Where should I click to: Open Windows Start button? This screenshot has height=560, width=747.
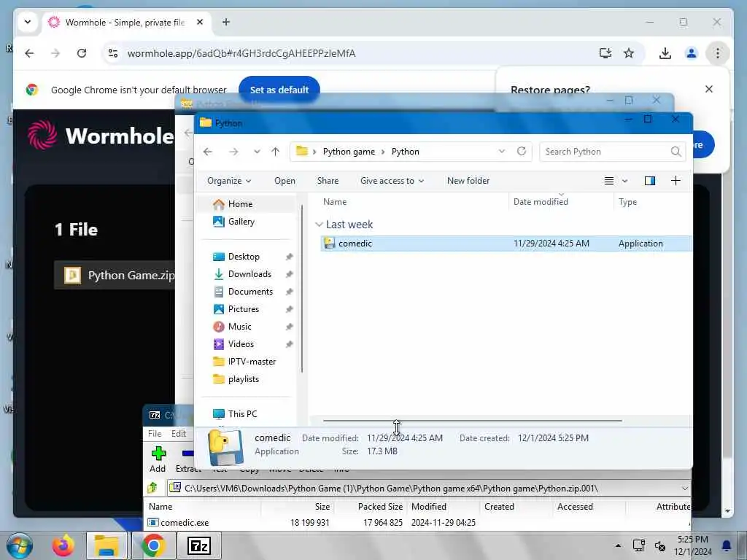(19, 545)
